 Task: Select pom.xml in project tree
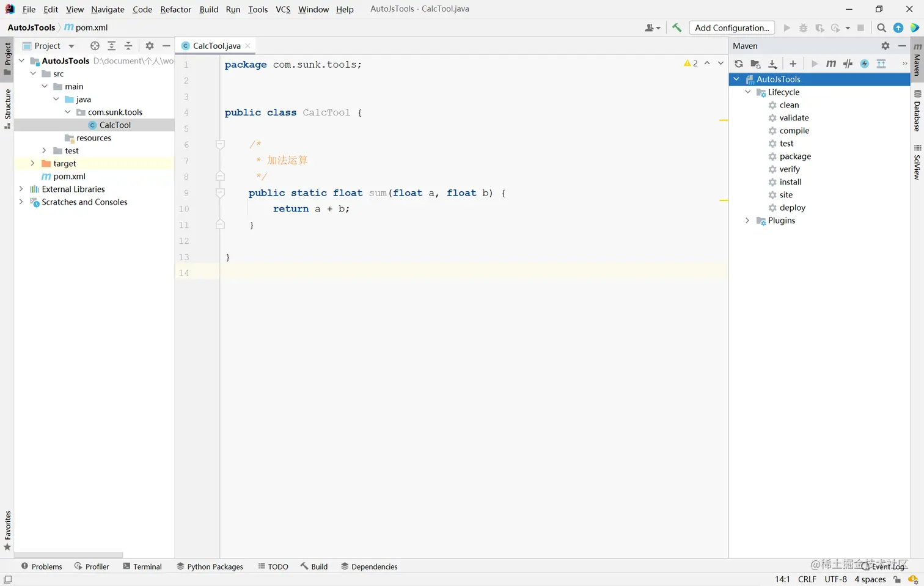click(64, 176)
